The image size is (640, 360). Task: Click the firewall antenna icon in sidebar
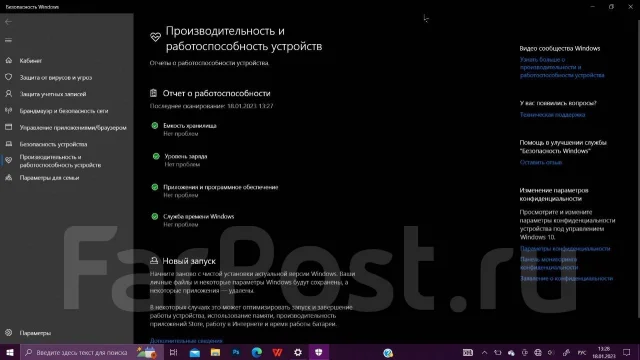point(9,111)
